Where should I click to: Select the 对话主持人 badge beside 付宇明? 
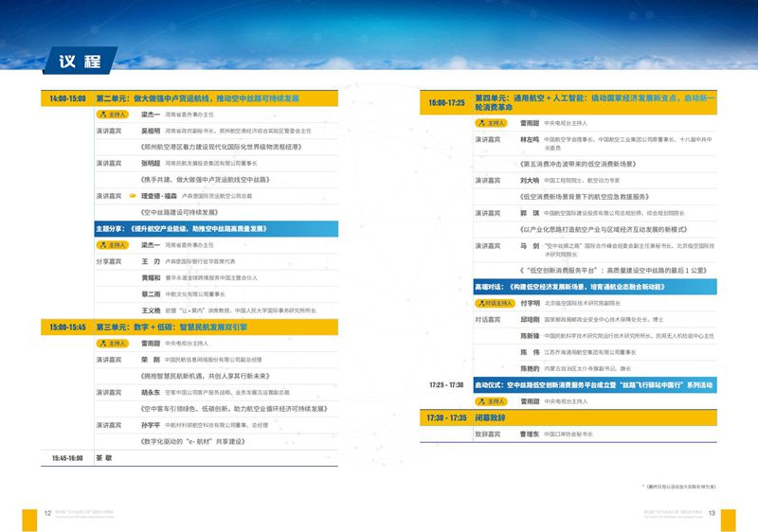pyautogui.click(x=494, y=304)
